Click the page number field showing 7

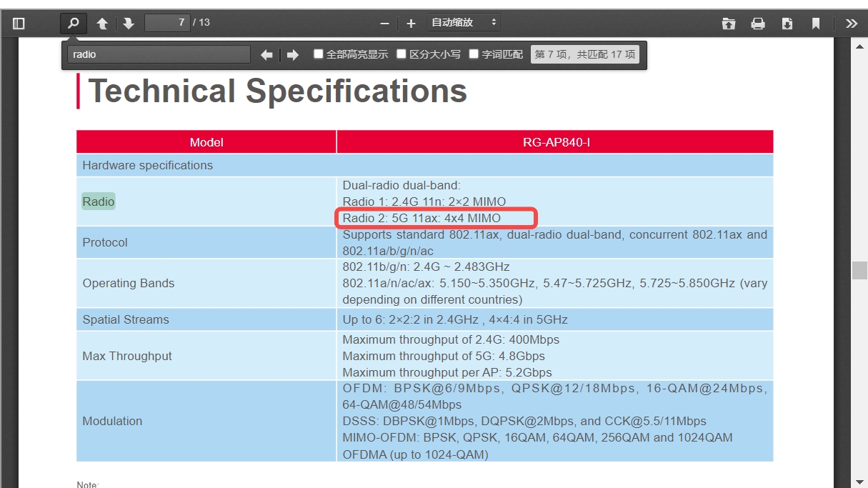[167, 23]
